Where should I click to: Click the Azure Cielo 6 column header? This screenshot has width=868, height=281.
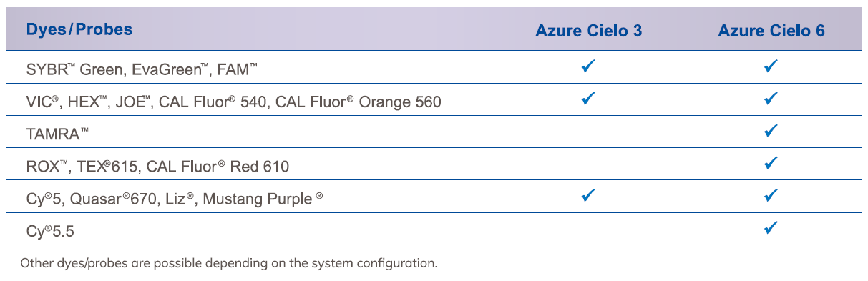pos(771,31)
